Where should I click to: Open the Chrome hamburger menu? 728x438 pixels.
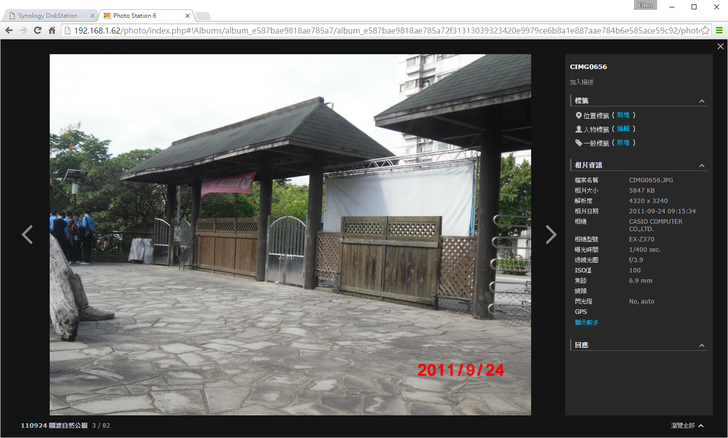(718, 31)
